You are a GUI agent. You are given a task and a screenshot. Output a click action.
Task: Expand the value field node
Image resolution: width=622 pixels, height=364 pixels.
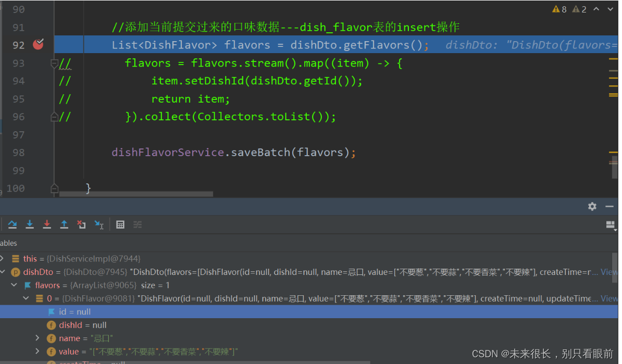coord(38,352)
